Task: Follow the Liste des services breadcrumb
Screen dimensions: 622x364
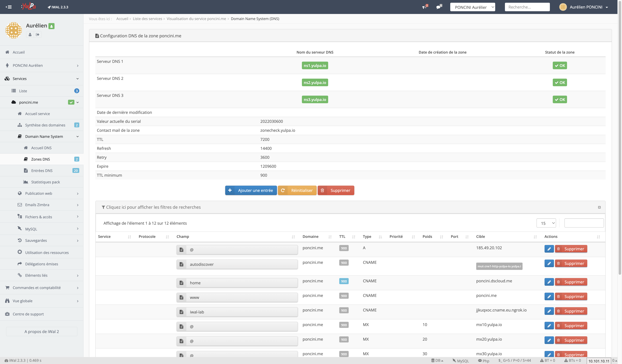Action: (x=147, y=19)
